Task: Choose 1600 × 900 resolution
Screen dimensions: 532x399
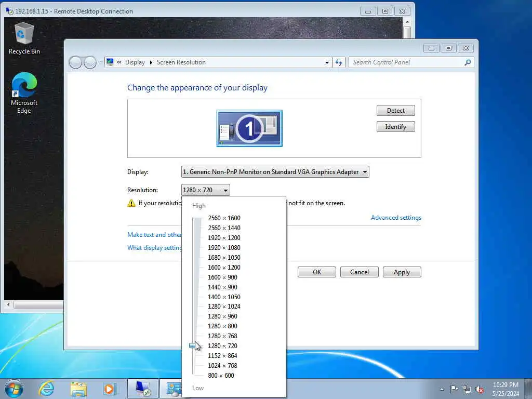Action: coord(222,277)
